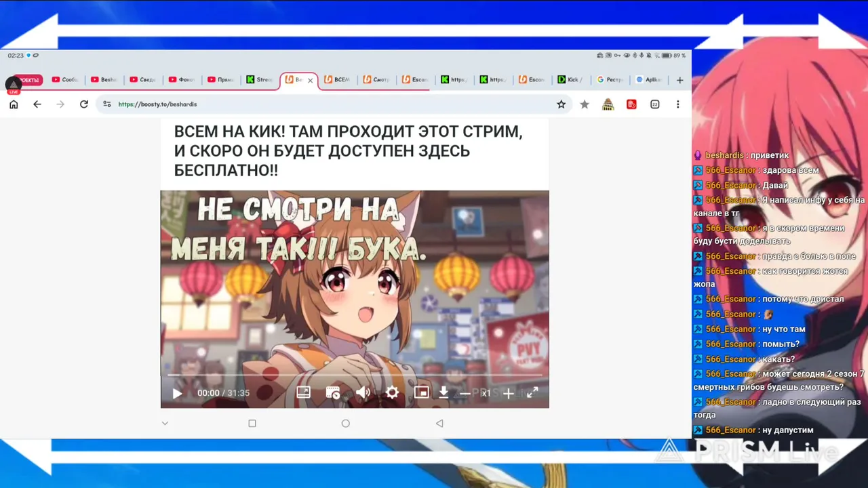The width and height of the screenshot is (868, 488).
Task: Switch to Boosty 'Смотр' tab
Action: coord(377,80)
